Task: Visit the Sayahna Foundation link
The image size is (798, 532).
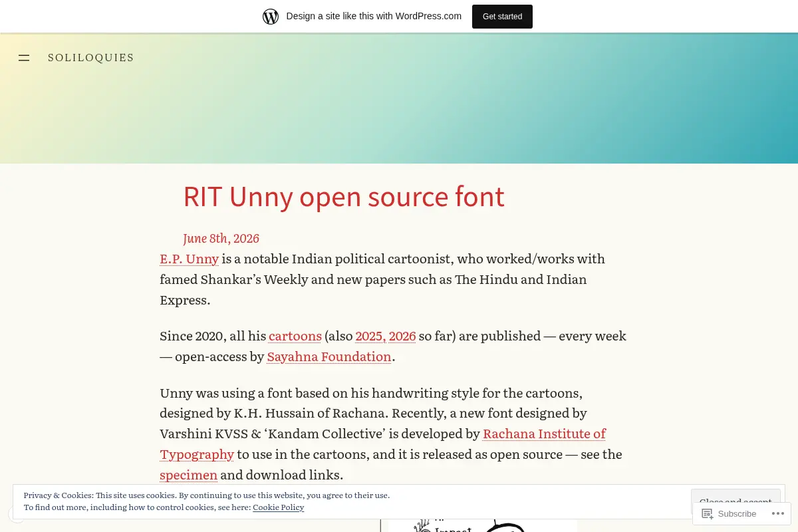Action: point(329,356)
